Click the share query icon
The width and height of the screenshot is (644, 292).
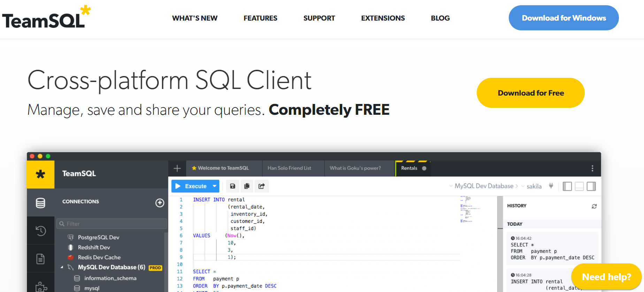click(x=261, y=186)
